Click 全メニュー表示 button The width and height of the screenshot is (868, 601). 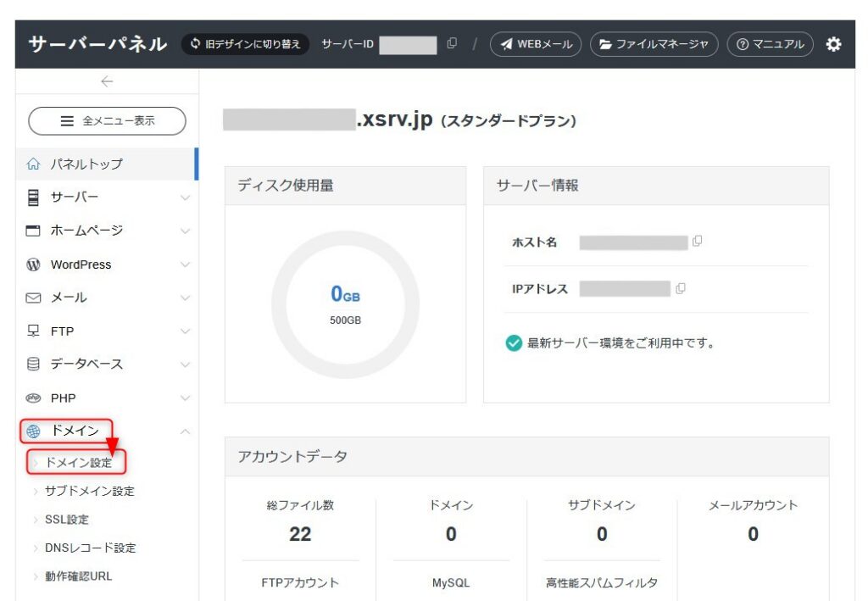click(107, 121)
